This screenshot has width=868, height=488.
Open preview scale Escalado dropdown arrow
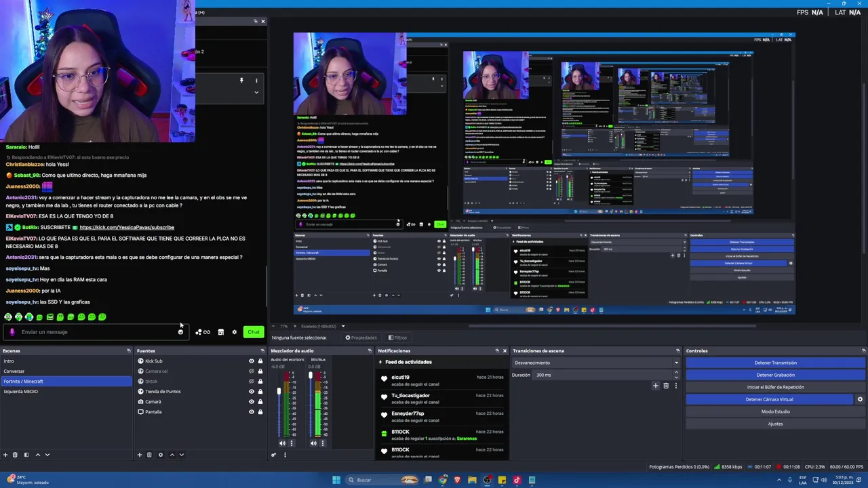(x=343, y=326)
